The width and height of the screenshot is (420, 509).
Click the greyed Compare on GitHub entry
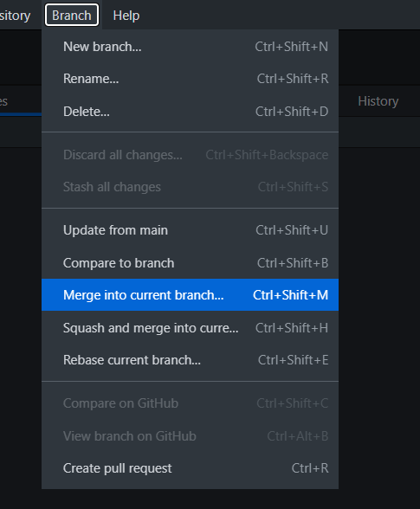[x=190, y=403]
